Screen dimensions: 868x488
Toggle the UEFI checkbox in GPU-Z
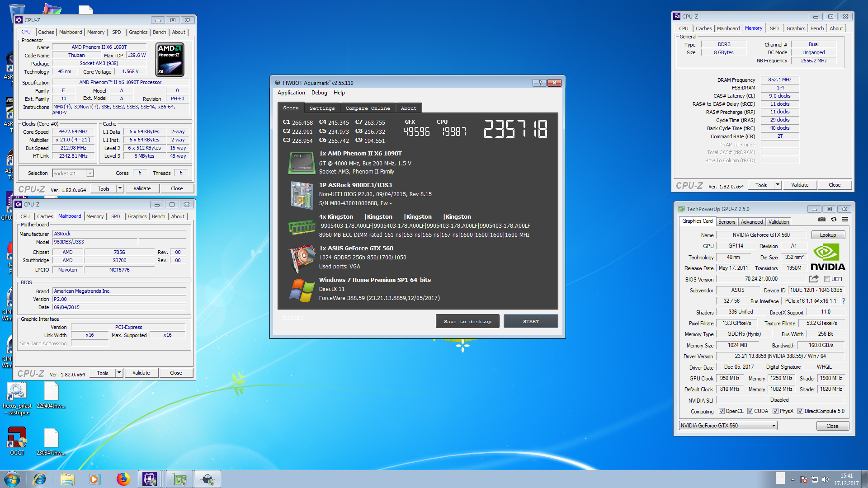827,279
